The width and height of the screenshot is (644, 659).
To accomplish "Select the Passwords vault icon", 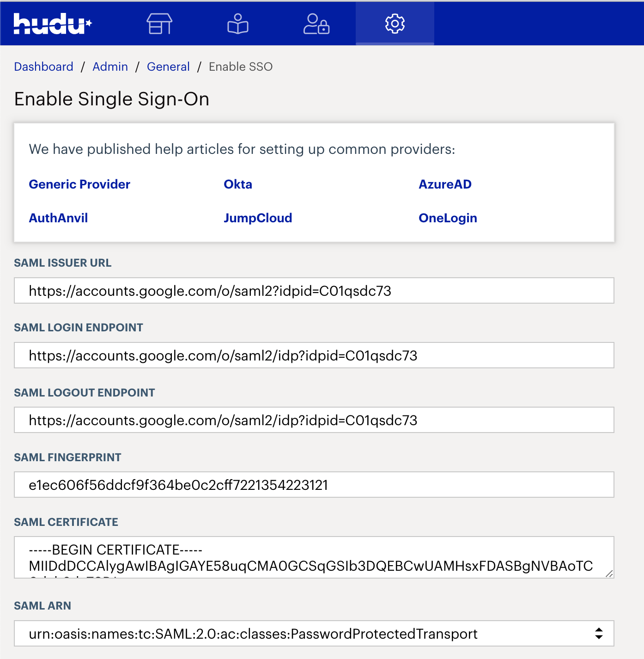I will (x=316, y=24).
